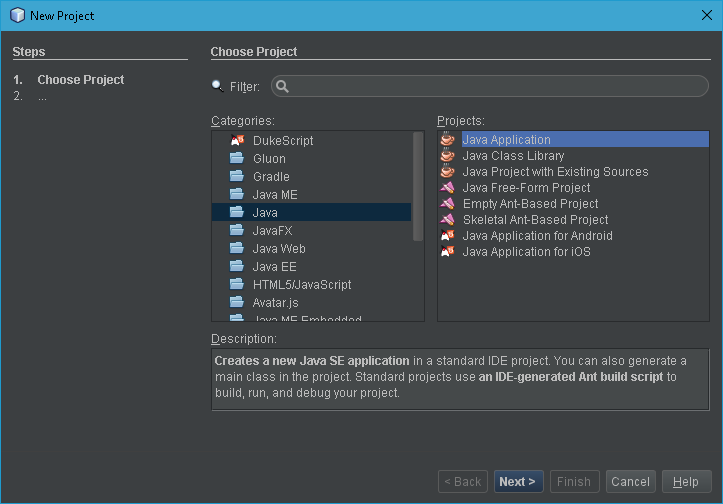Click the Java EE folder icon

click(x=237, y=266)
